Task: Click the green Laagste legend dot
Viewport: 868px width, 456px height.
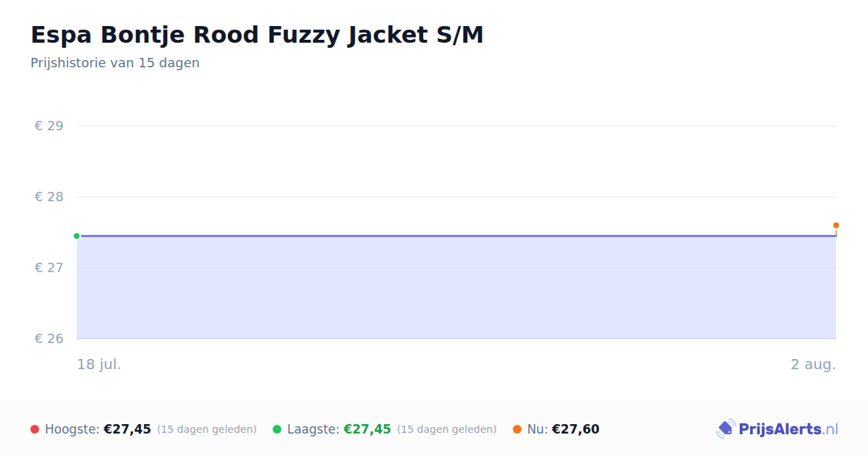Action: tap(277, 429)
